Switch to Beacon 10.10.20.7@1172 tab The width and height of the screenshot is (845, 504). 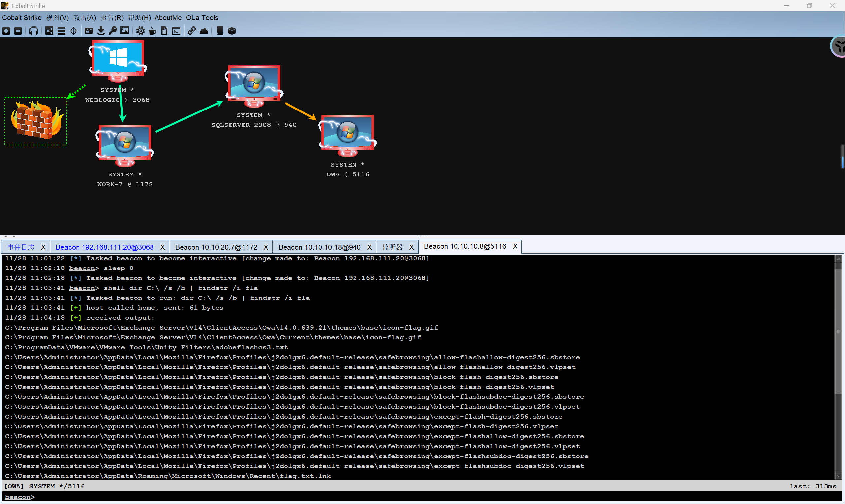tap(216, 247)
